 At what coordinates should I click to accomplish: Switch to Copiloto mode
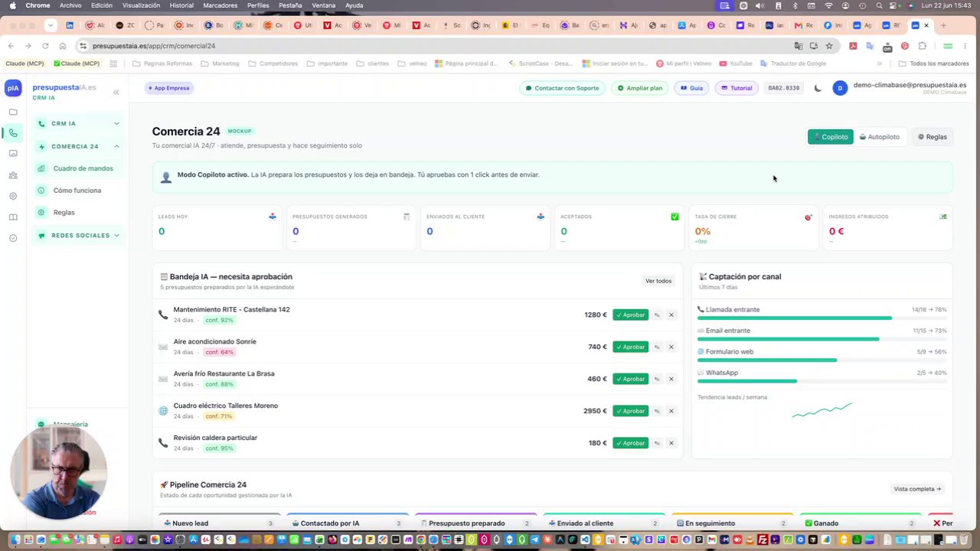point(831,137)
